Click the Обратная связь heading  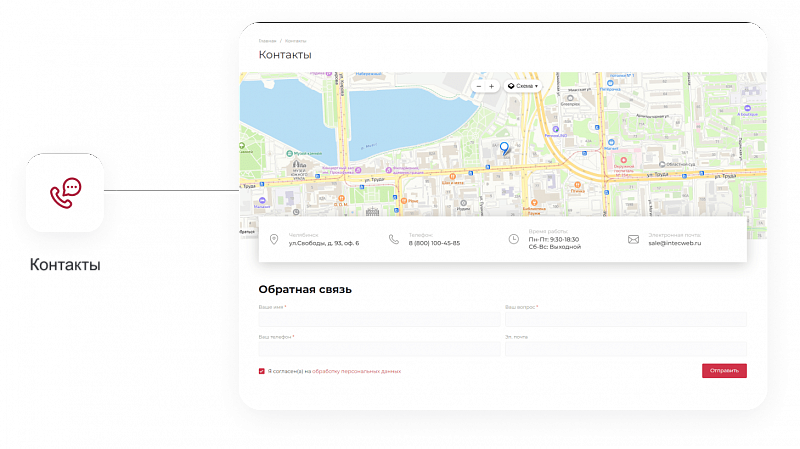pos(305,289)
